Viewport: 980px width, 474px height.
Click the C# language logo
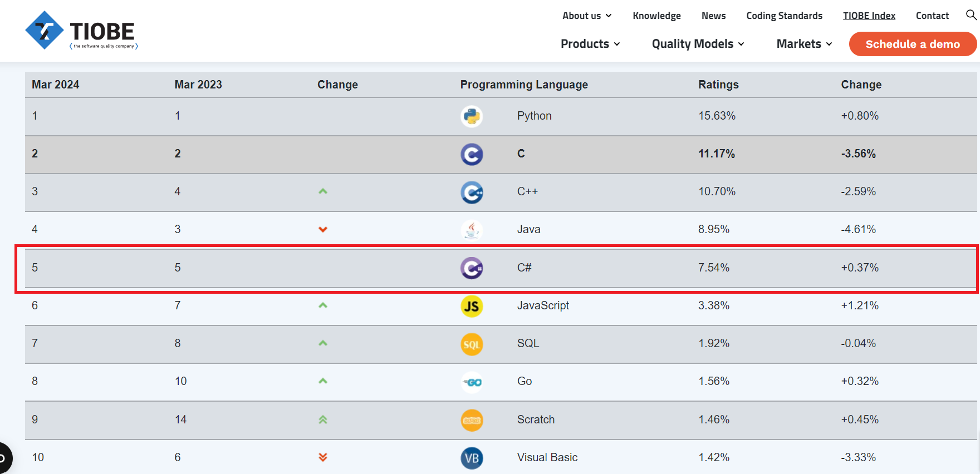point(472,268)
